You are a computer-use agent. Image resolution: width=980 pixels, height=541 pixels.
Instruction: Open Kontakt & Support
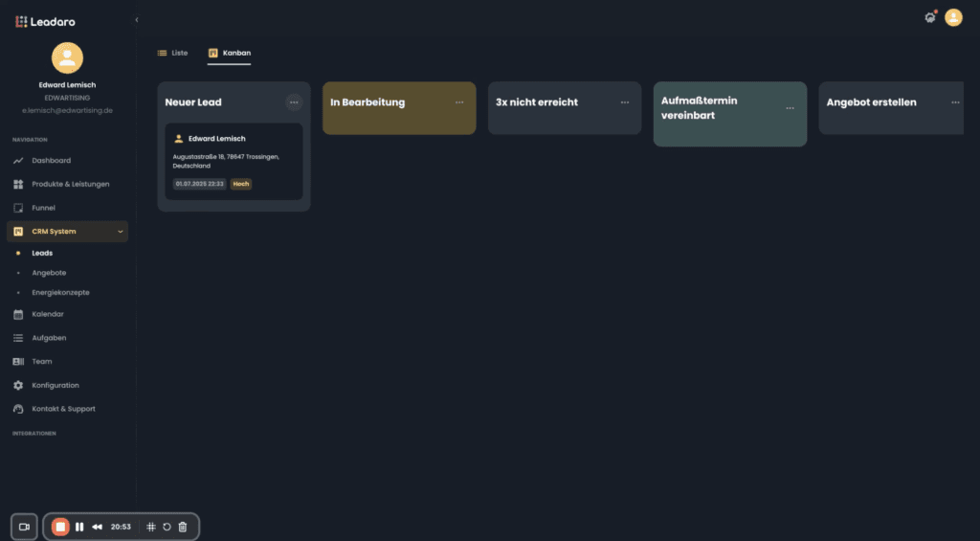[68, 409]
